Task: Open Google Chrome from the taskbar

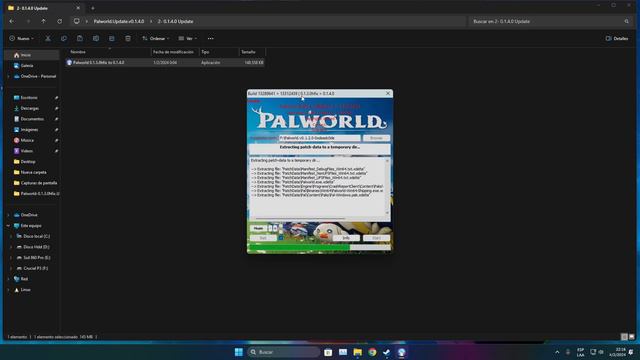Action: [372, 352]
